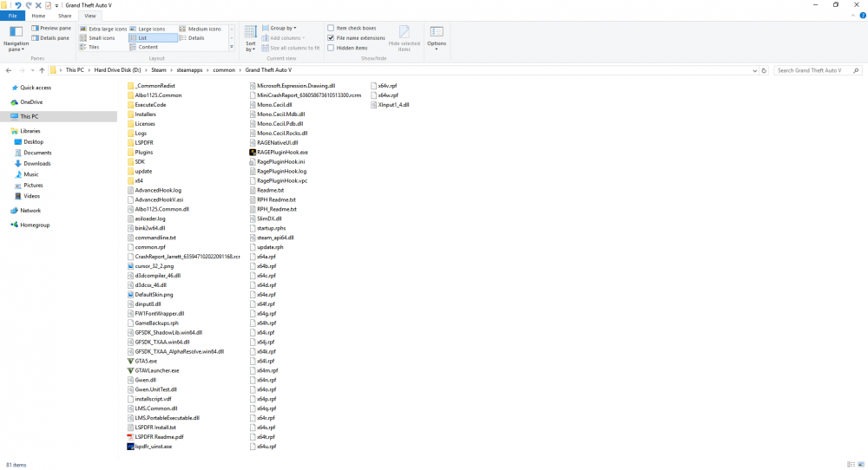
Task: Click the Undo icon in title bar
Action: 17,5
